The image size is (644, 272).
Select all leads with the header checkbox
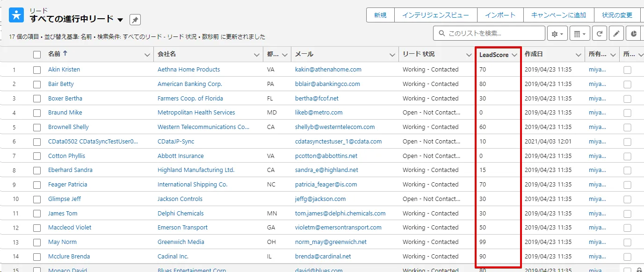click(x=37, y=54)
